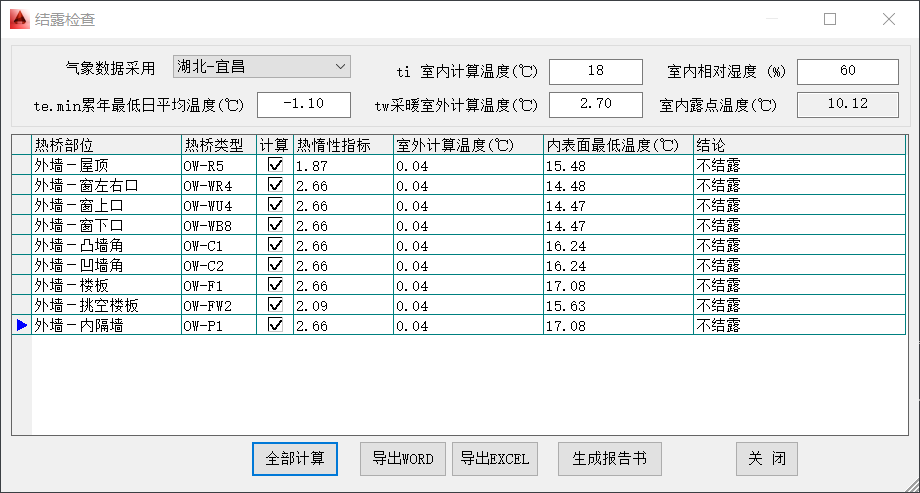Click the ti 室内计算温度 input field
Image resolution: width=920 pixels, height=493 pixels.
point(595,71)
